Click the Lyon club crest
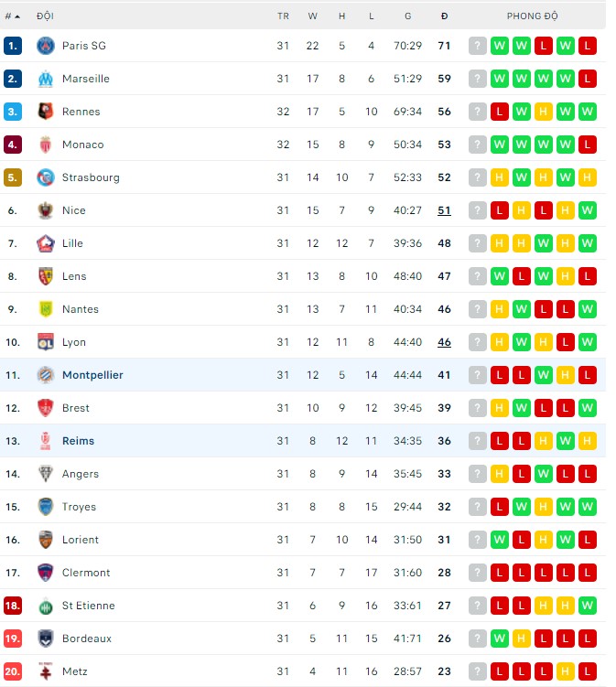The image size is (616, 687). click(x=46, y=342)
